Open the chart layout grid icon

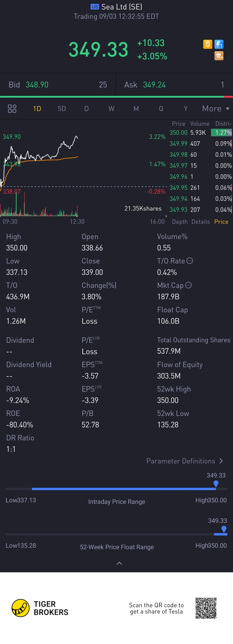pos(12,108)
